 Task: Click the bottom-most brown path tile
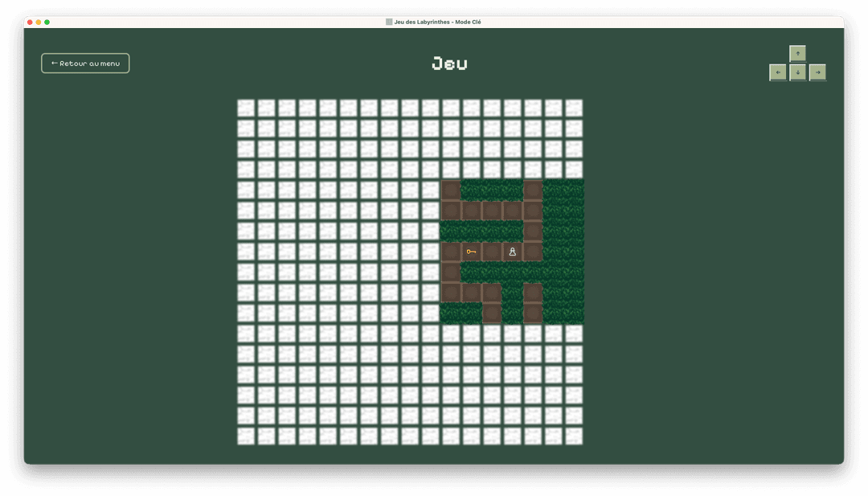tap(492, 314)
